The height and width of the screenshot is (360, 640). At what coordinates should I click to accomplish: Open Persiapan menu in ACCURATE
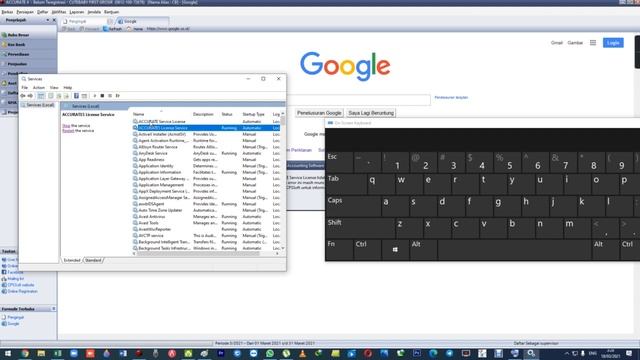[x=25, y=12]
